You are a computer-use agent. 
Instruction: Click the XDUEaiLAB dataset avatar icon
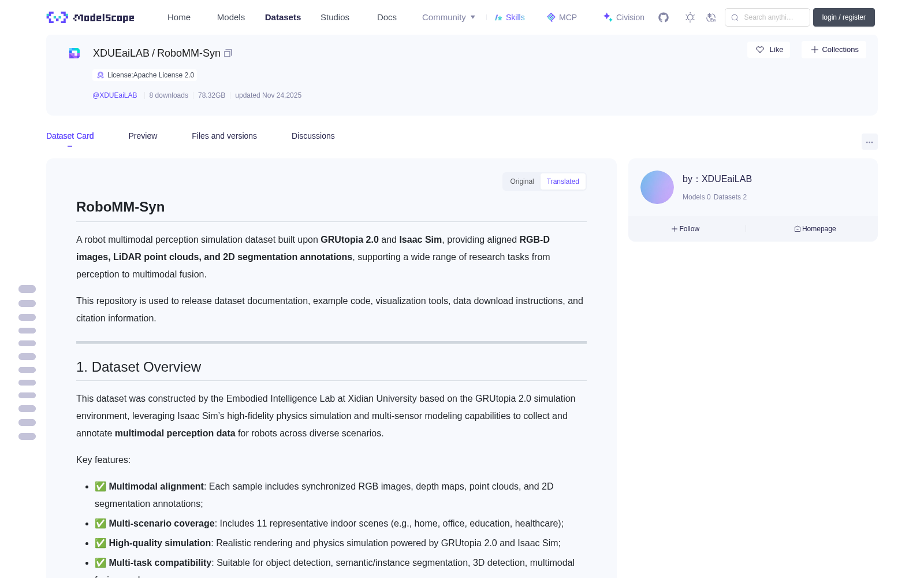[x=74, y=53]
